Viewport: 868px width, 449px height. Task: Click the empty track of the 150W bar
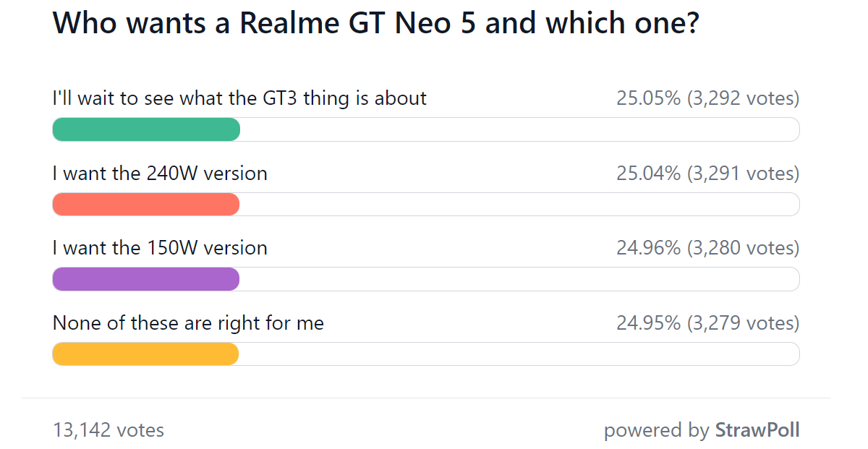pos(519,279)
